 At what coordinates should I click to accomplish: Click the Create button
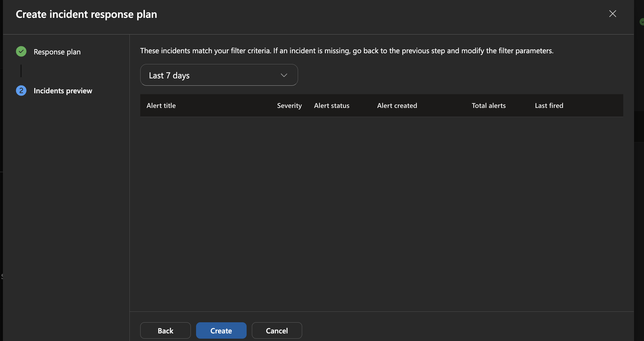(x=221, y=330)
